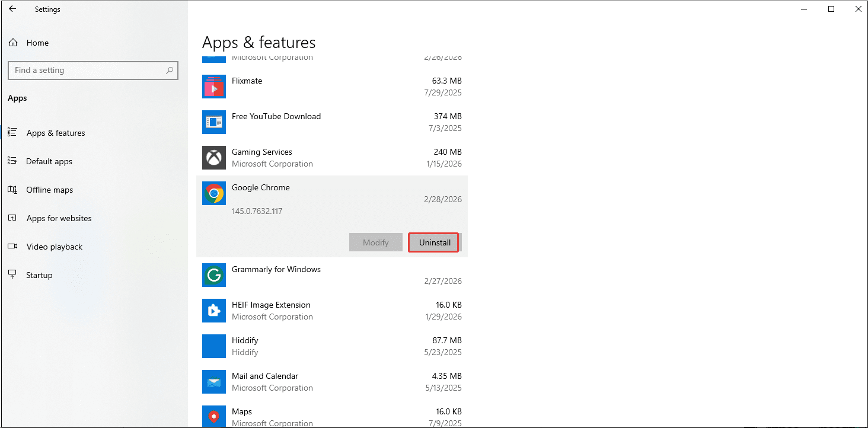Click the Home icon in the sidebar
Viewport: 868px width, 428px height.
pos(13,42)
